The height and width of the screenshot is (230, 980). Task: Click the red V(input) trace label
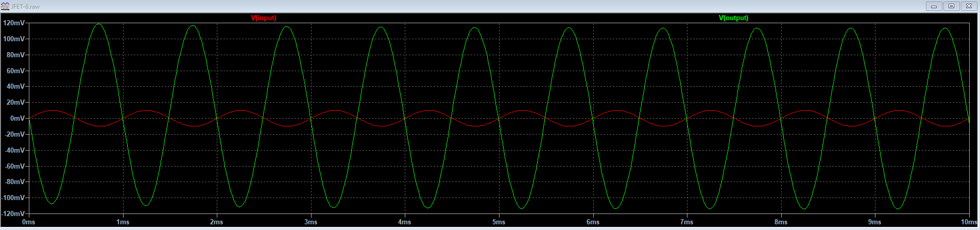pyautogui.click(x=263, y=18)
